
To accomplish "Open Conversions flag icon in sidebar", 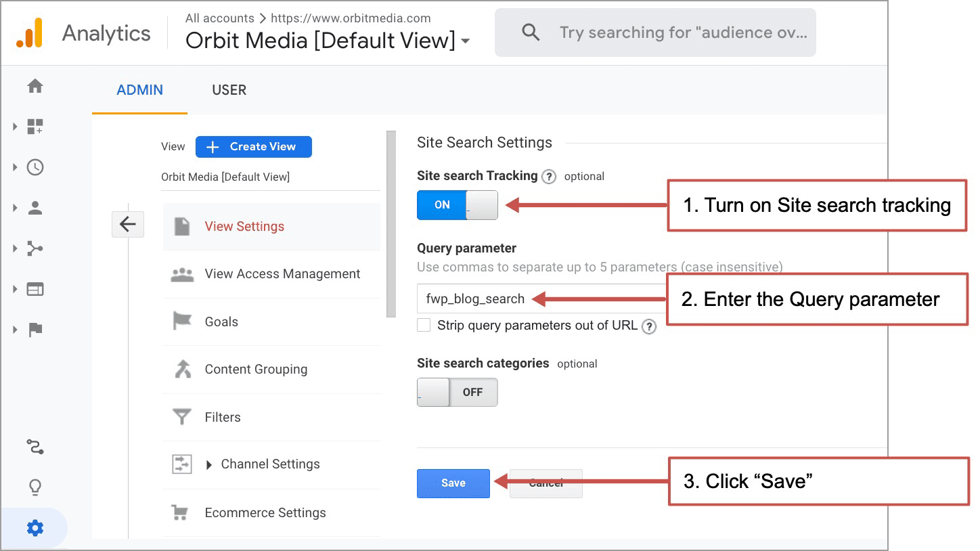I will (35, 330).
